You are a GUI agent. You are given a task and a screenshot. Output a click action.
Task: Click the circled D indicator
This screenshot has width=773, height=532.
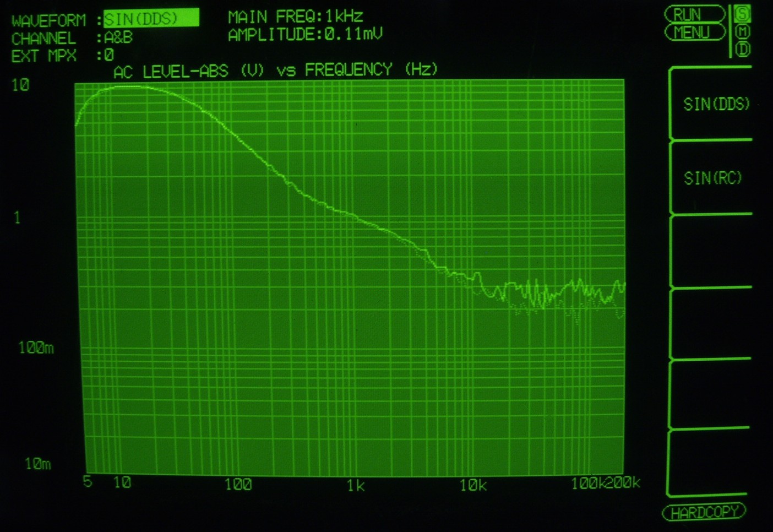click(742, 50)
